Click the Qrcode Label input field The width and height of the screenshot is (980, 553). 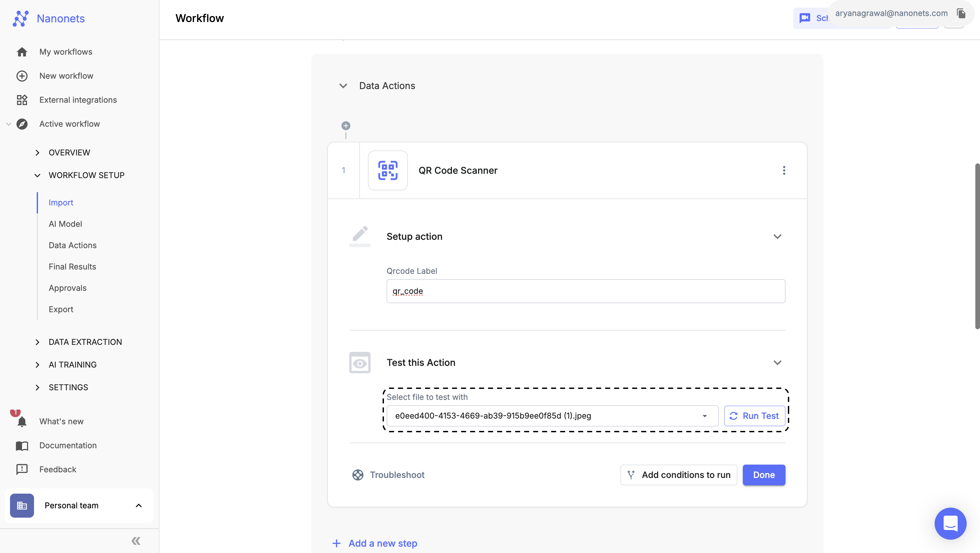585,291
